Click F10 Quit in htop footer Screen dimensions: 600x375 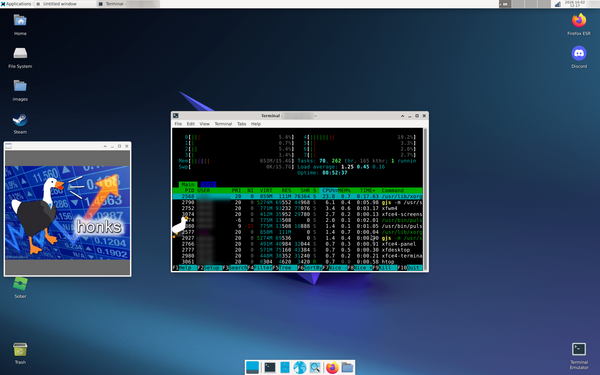tap(410, 267)
